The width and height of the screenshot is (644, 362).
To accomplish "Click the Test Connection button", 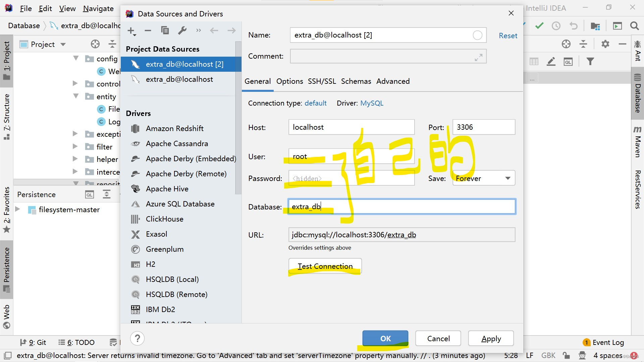I will (x=325, y=266).
